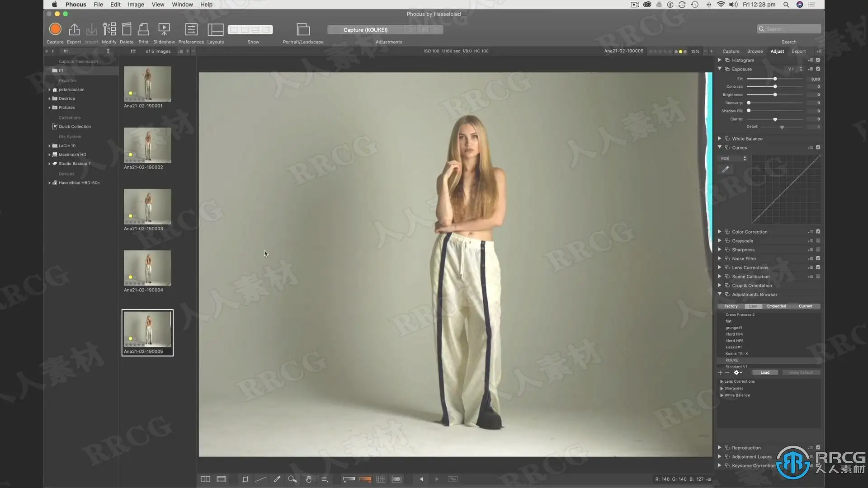Toggle Portrait/Landscape orientation icon
This screenshot has width=868, height=488.
point(303,29)
